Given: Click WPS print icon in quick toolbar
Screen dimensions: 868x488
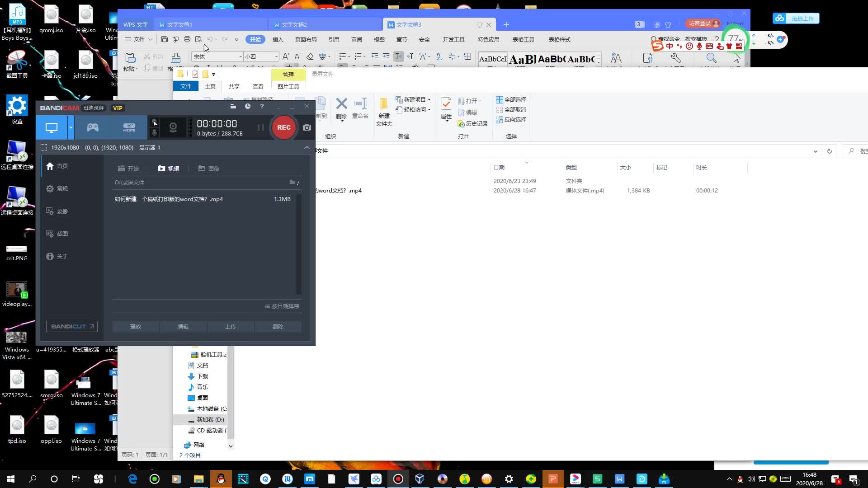Looking at the screenshot, I should click(187, 39).
